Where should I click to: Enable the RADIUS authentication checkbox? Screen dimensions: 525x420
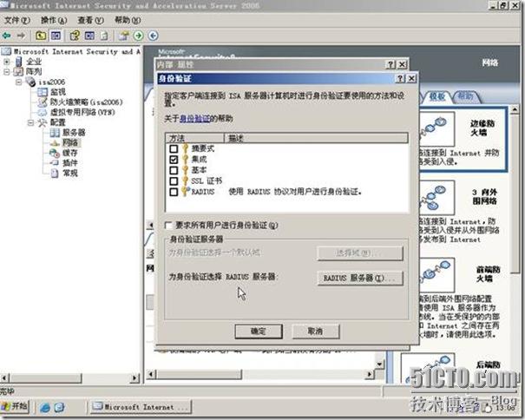coord(174,192)
